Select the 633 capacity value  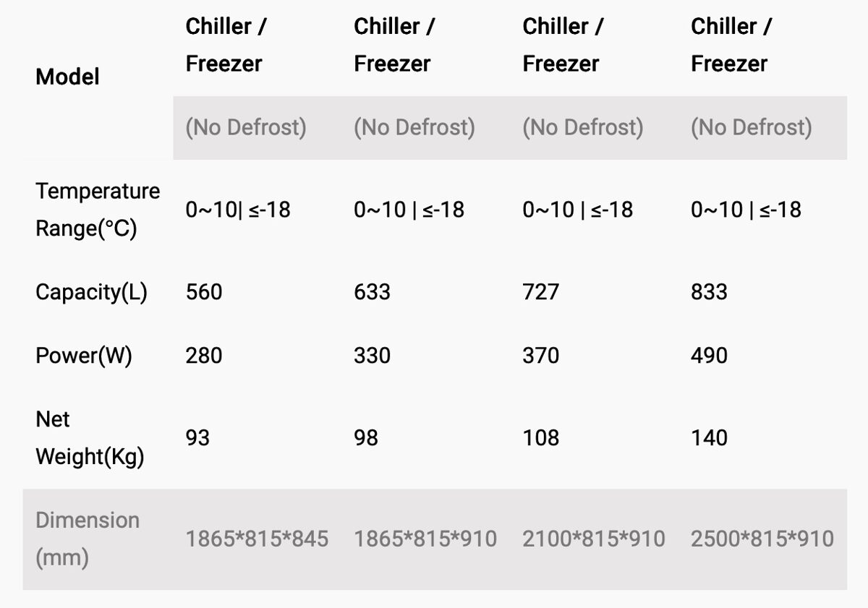coord(372,292)
